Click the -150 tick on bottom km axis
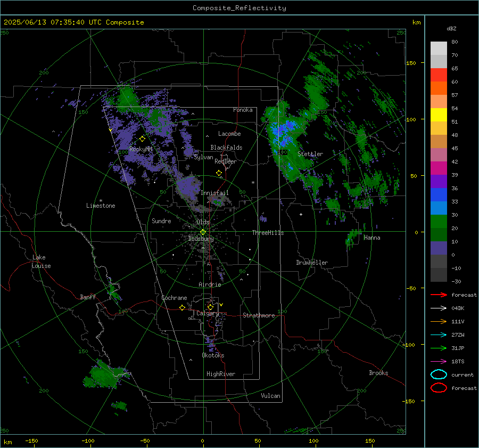479x448 pixels. (31, 441)
